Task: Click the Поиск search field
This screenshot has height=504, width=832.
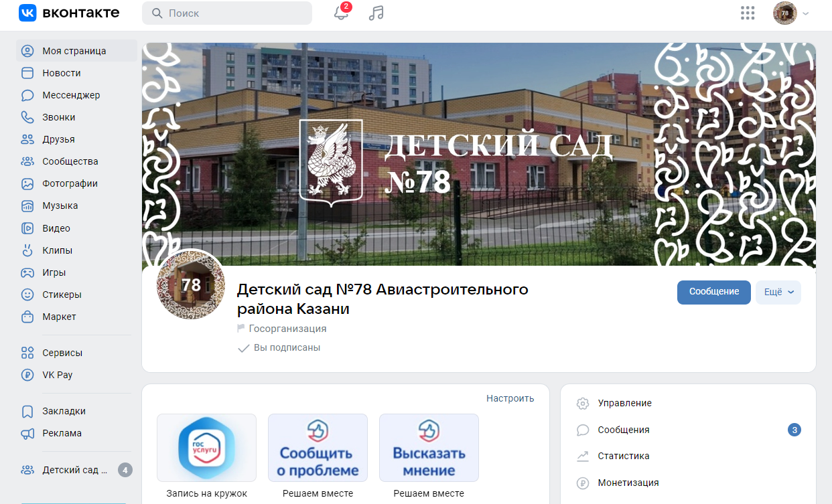Action: pyautogui.click(x=228, y=13)
